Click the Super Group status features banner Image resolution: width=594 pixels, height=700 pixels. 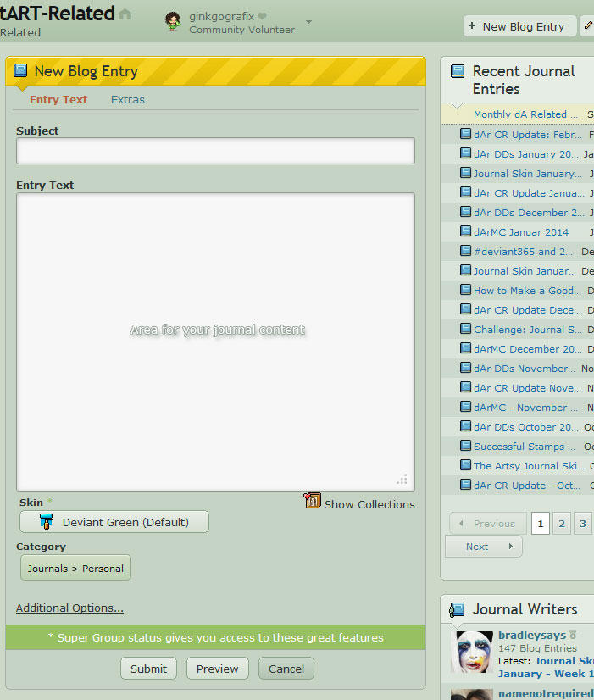(x=215, y=637)
